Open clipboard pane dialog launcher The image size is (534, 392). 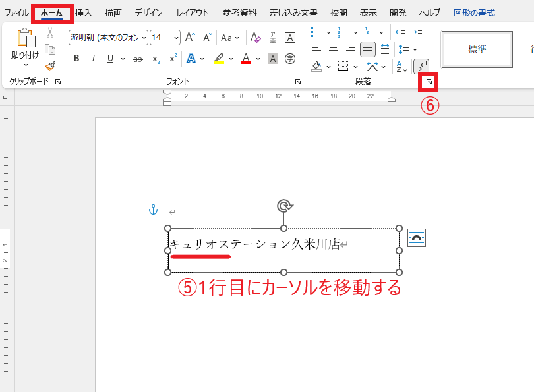click(x=58, y=82)
